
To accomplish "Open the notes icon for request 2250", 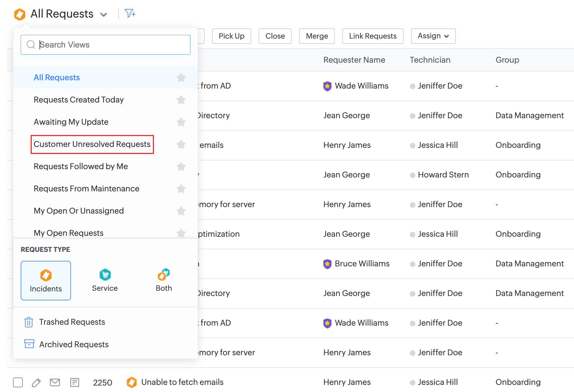I will tap(75, 382).
